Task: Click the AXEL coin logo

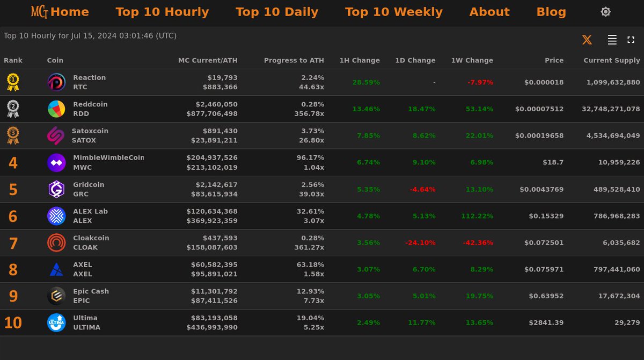Action: pyautogui.click(x=56, y=269)
